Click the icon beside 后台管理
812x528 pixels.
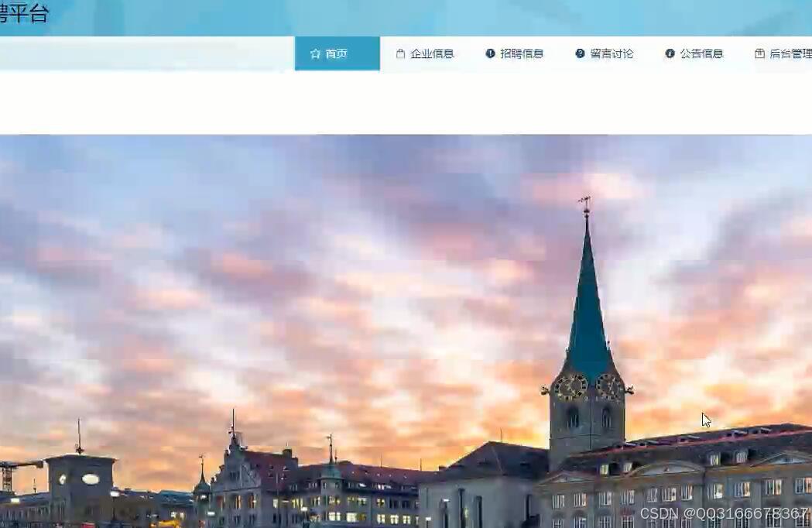coord(759,53)
